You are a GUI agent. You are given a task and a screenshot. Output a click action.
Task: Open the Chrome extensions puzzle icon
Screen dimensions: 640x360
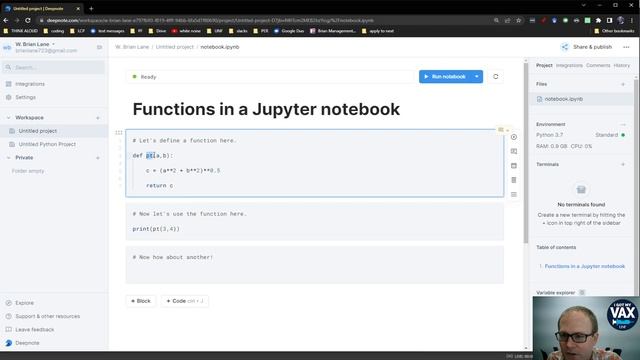(x=598, y=20)
